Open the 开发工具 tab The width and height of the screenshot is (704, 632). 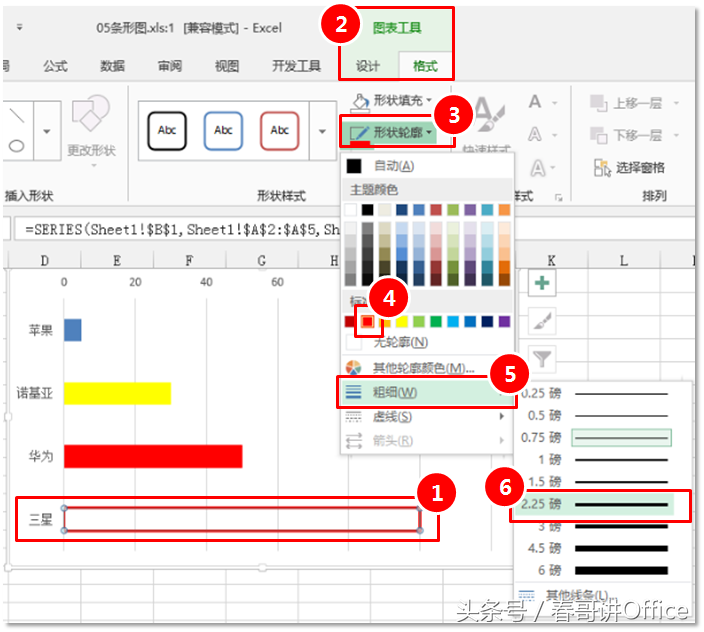tap(296, 66)
